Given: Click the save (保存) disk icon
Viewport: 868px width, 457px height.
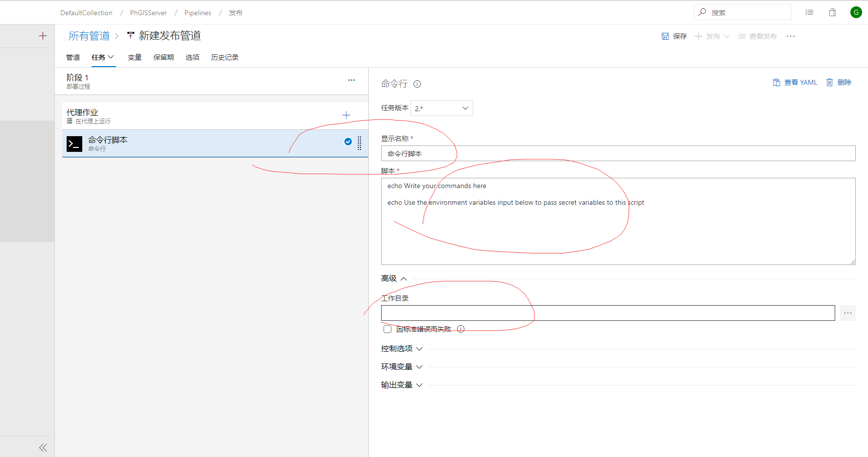Looking at the screenshot, I should pos(665,36).
